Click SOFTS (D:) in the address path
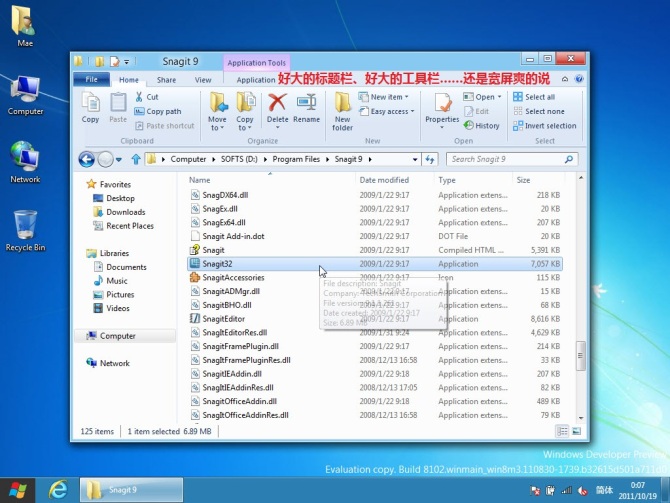The image size is (670, 503). pyautogui.click(x=239, y=159)
